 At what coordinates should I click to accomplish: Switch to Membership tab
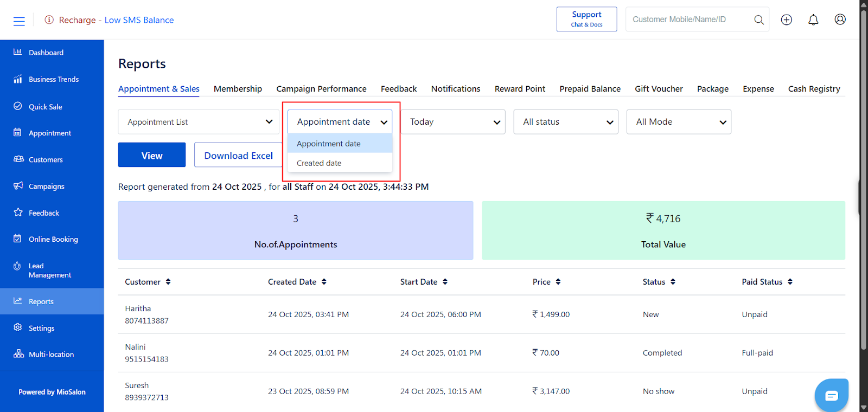click(238, 89)
